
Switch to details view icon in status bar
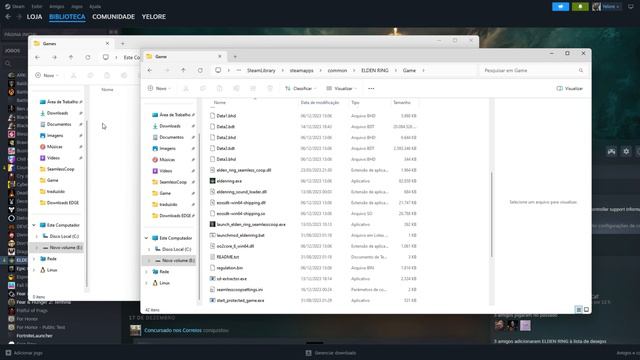[578, 310]
